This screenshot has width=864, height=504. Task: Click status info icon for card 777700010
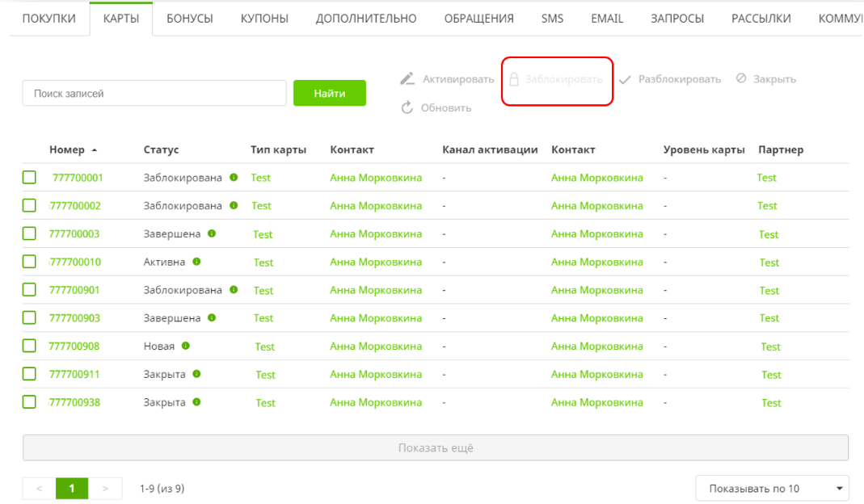196,262
